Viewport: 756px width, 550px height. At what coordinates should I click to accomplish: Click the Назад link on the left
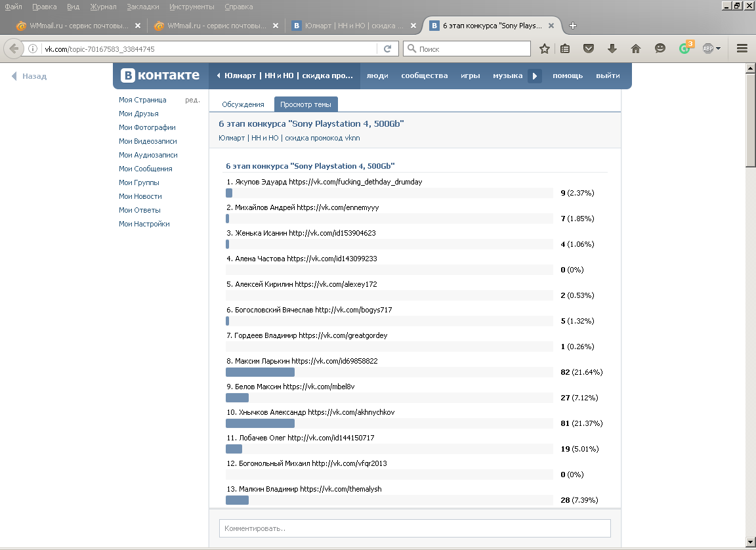click(x=29, y=76)
